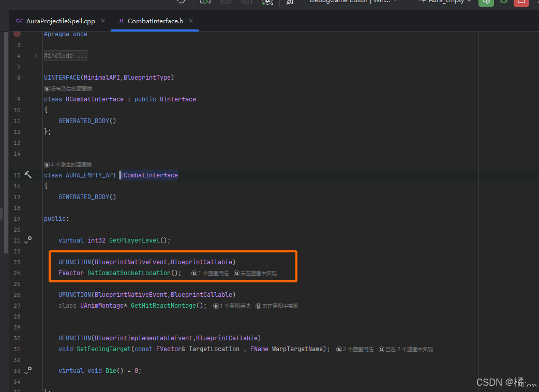
Task: Collapse the UCombatInterface class fold on line 9
Action: tap(36, 99)
